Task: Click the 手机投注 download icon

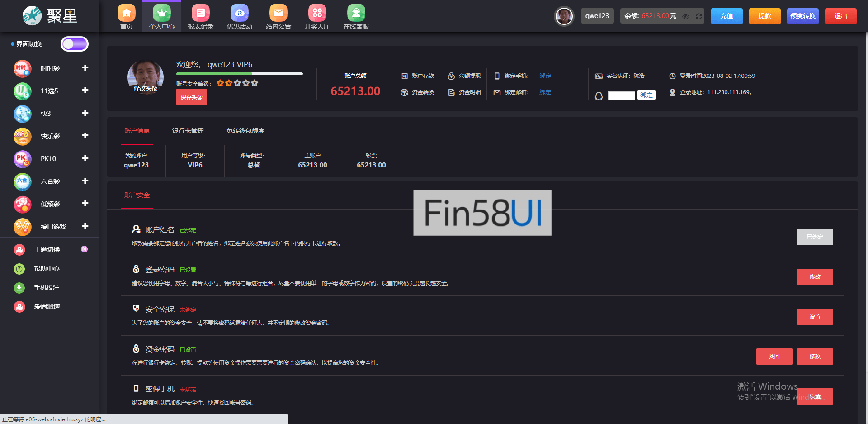Action: coord(19,287)
